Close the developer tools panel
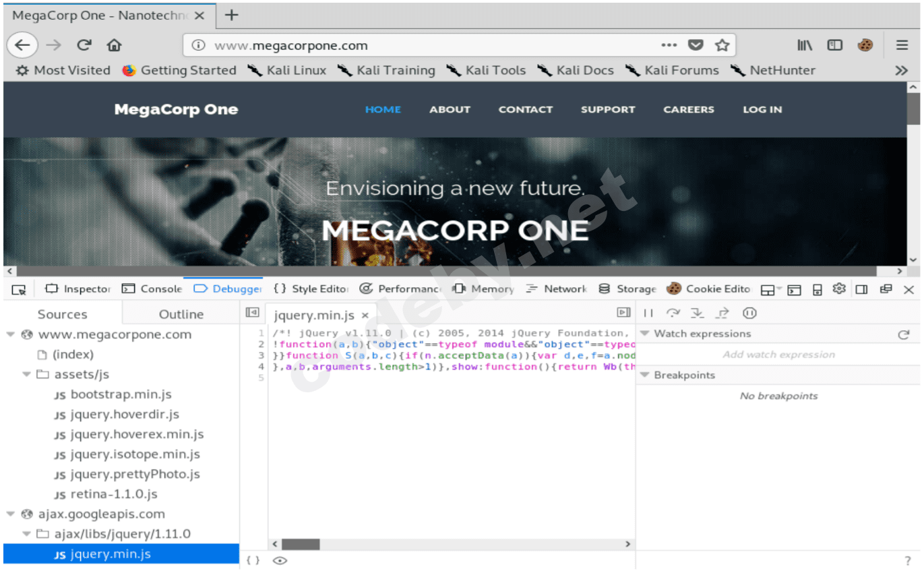The height and width of the screenshot is (573, 924). (x=908, y=289)
